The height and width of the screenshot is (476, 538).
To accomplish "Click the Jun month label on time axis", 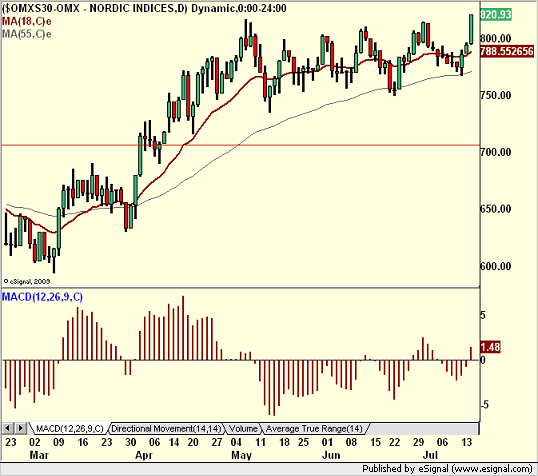I will coord(331,455).
